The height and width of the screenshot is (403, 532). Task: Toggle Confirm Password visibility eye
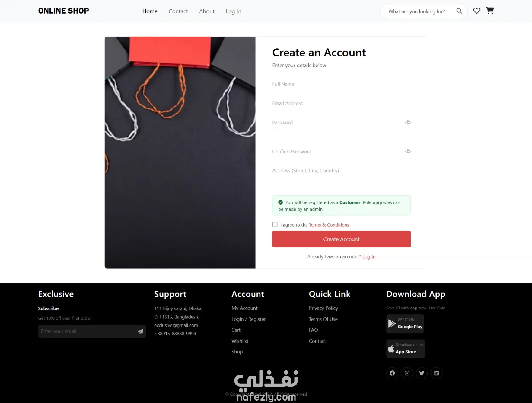tap(408, 151)
